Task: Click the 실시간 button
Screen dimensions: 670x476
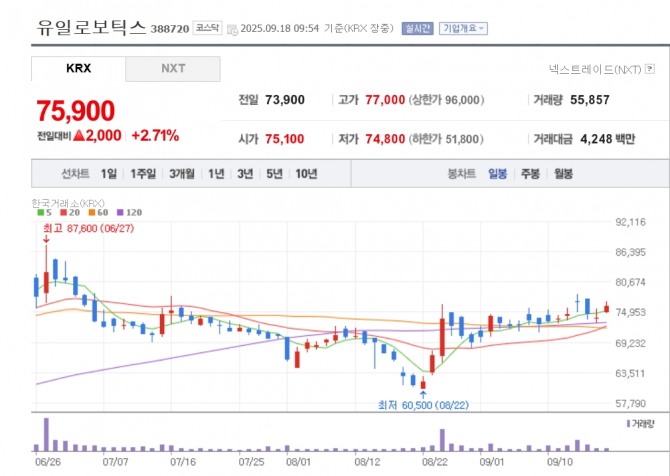Action: (x=417, y=29)
